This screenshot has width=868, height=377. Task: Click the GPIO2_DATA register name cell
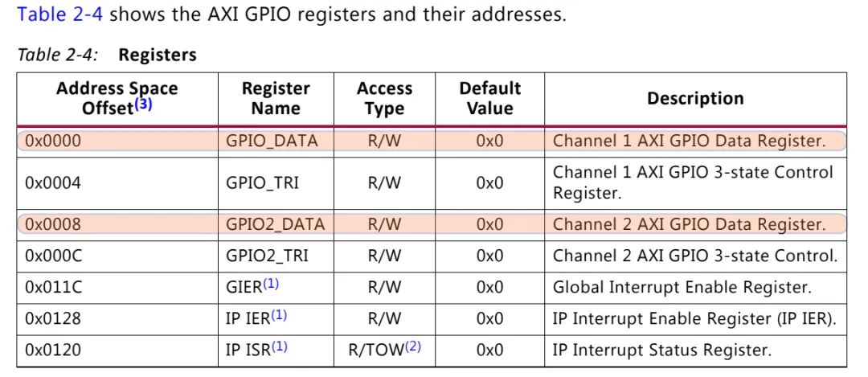[275, 224]
